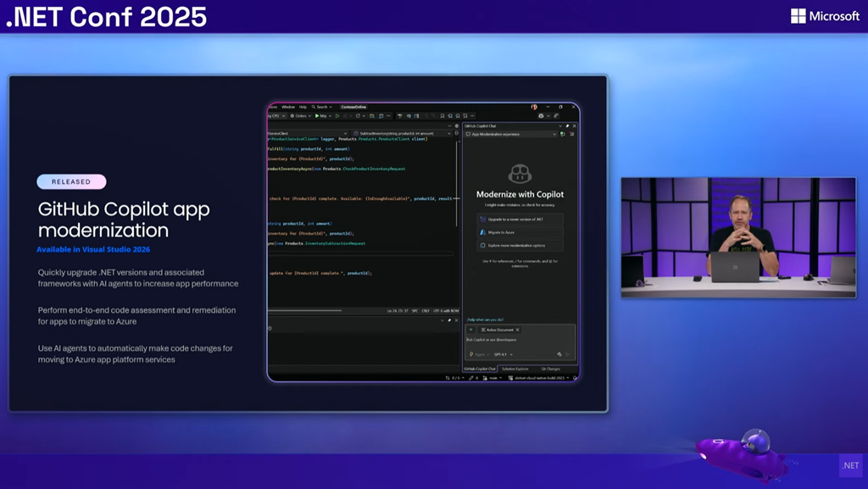Click the send message arrow in Copilot chat
The width and height of the screenshot is (868, 489).
[568, 354]
